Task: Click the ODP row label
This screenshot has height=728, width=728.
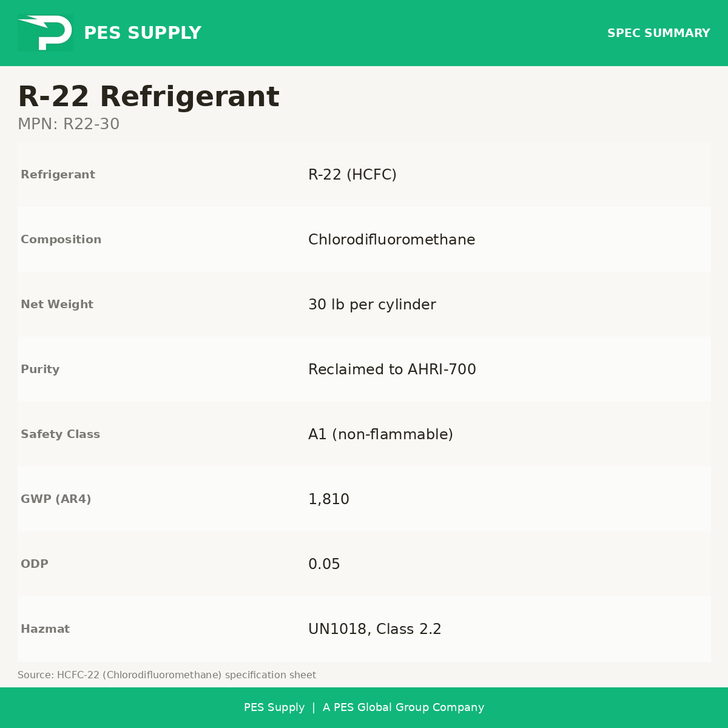Action: [x=35, y=564]
